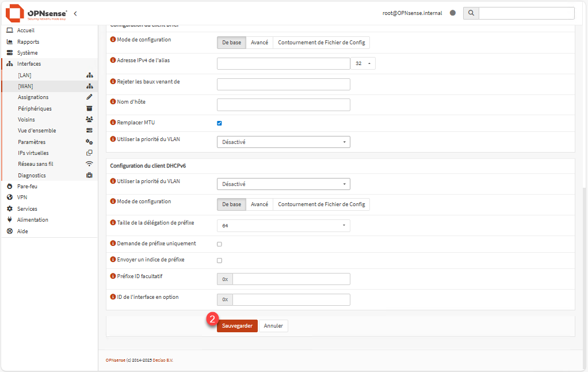Click the Sauvegarder button

pyautogui.click(x=237, y=326)
